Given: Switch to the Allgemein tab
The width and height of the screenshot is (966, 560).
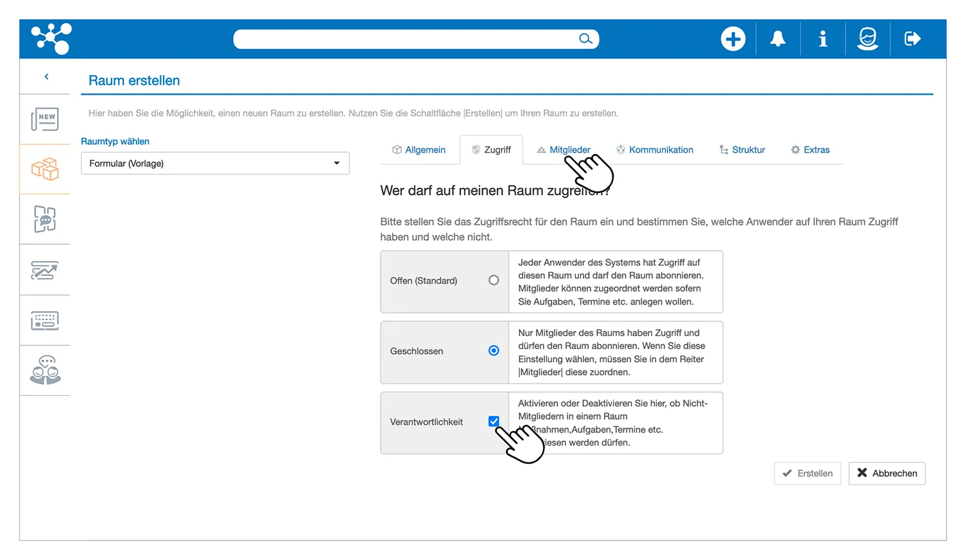Looking at the screenshot, I should click(419, 150).
